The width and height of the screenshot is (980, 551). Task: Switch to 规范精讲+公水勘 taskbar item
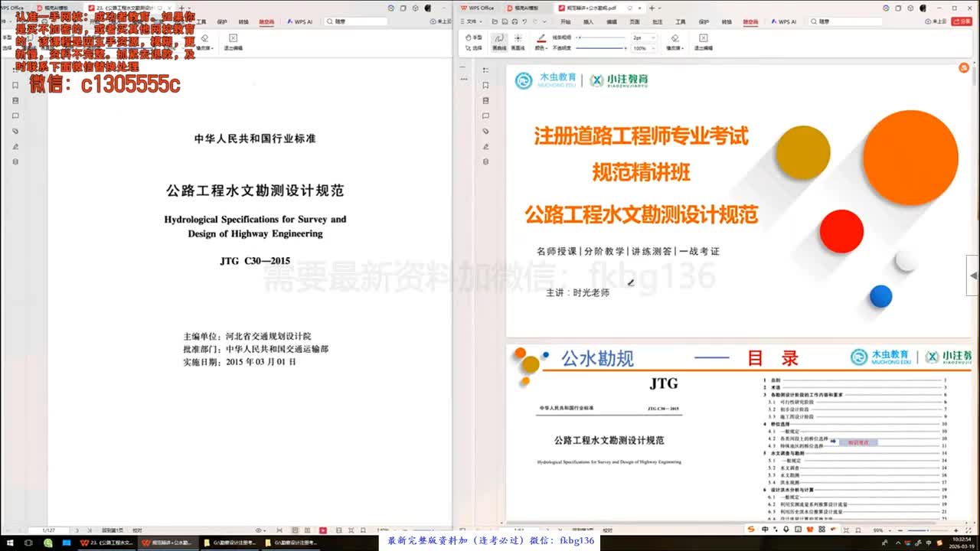[x=167, y=543]
